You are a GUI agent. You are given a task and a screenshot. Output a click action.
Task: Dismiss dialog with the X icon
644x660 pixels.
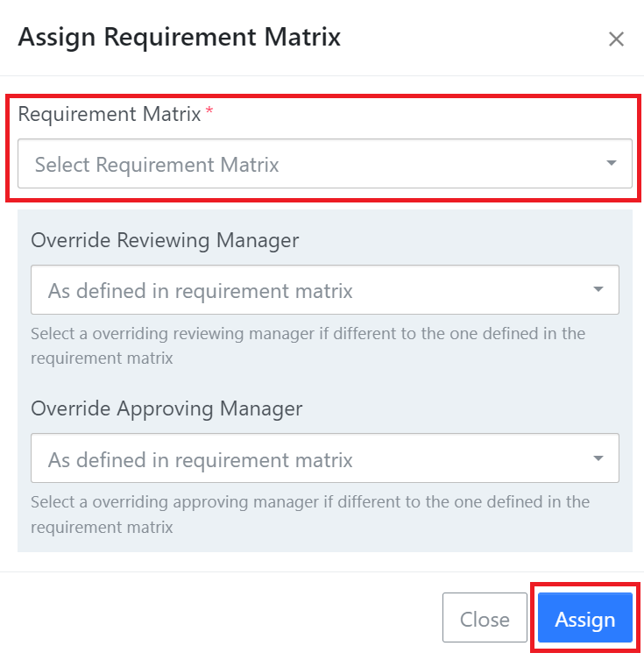(x=616, y=39)
